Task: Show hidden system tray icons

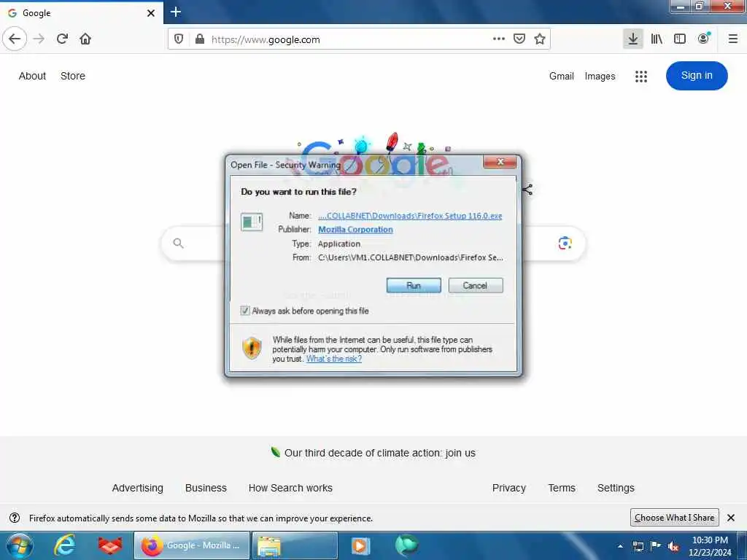Action: 620,546
